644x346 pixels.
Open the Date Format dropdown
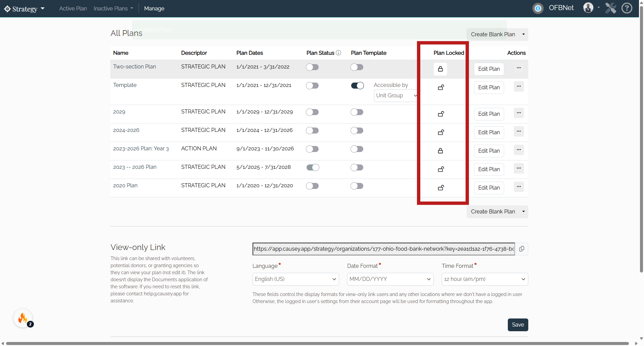coord(390,279)
